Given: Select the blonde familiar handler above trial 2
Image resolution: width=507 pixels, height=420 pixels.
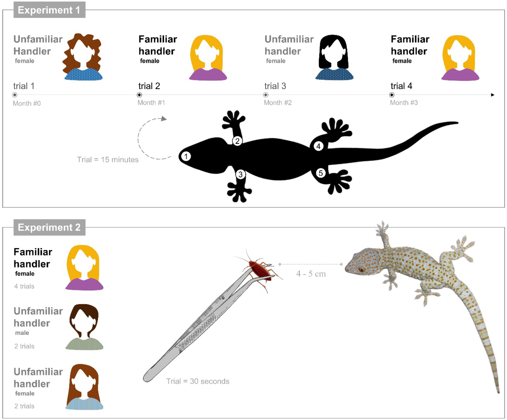Looking at the screenshot, I should [208, 58].
